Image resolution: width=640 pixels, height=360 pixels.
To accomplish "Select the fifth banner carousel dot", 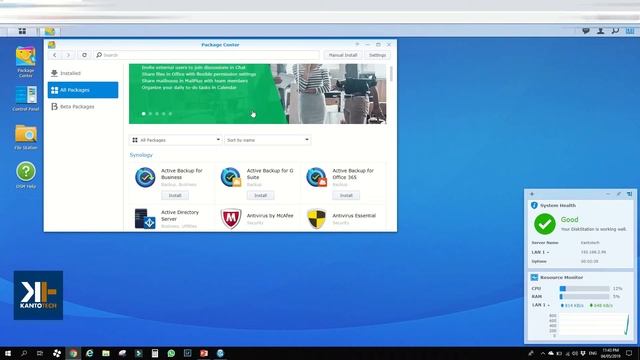I will click(170, 114).
